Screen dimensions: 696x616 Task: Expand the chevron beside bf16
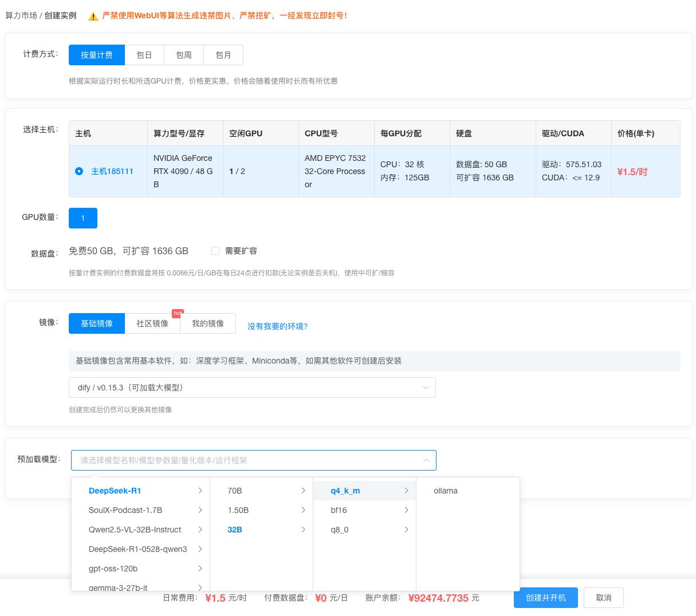[406, 510]
